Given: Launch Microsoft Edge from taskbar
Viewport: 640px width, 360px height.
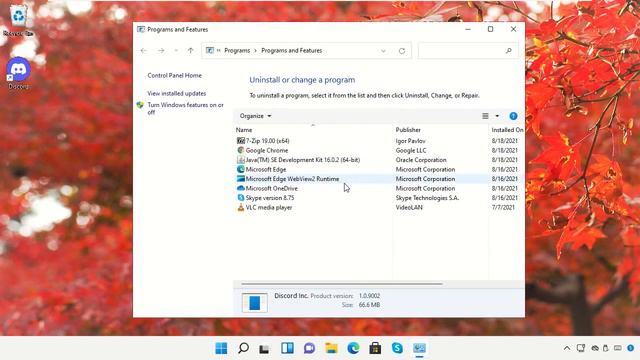Looking at the screenshot, I should pos(353,348).
